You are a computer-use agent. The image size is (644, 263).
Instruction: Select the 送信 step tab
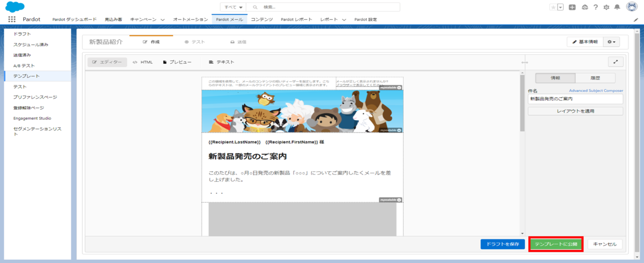click(238, 42)
